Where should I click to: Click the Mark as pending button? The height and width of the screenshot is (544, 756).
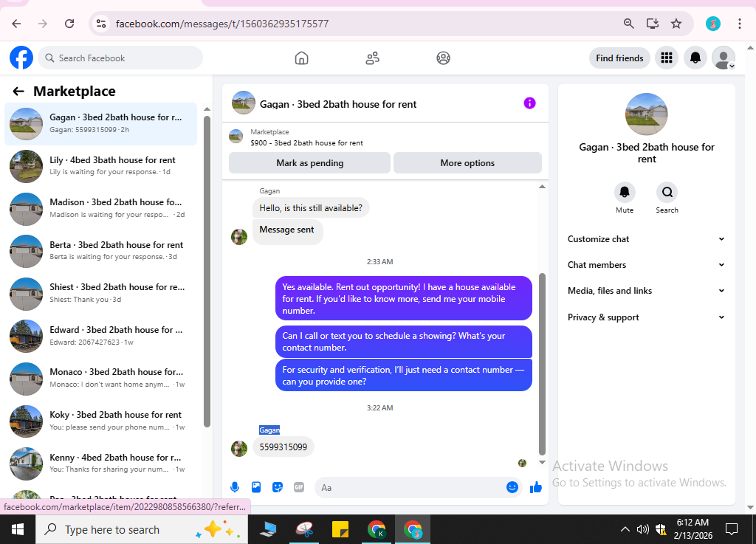tap(309, 163)
